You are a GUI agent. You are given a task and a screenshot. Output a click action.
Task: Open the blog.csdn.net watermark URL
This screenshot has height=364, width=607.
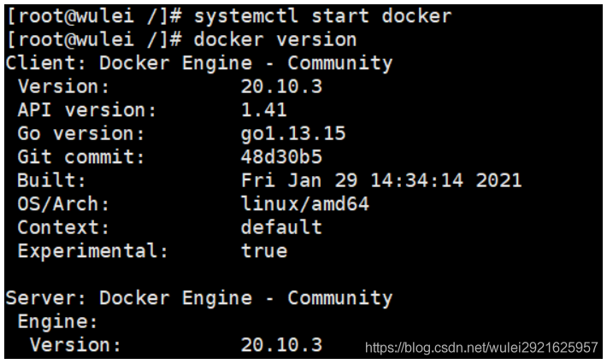click(481, 348)
